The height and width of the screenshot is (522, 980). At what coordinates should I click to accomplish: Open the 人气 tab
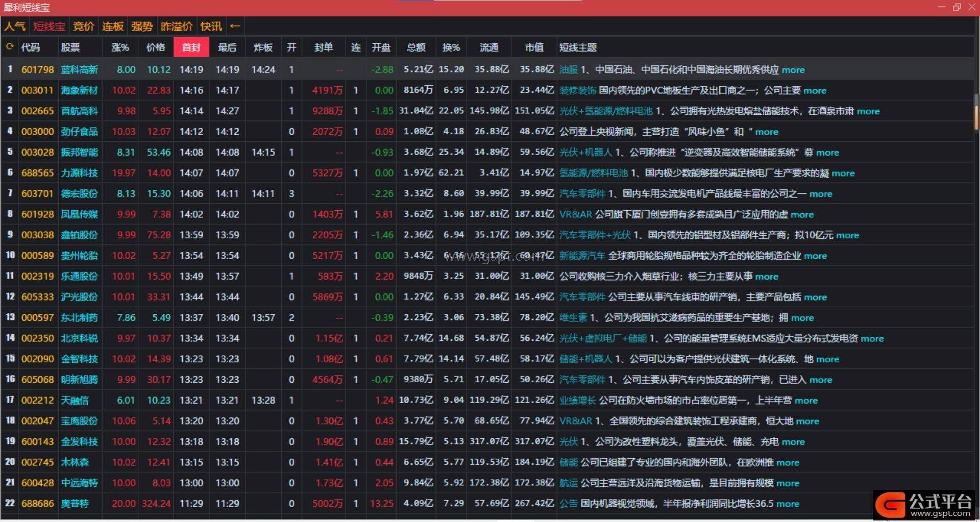tap(15, 26)
